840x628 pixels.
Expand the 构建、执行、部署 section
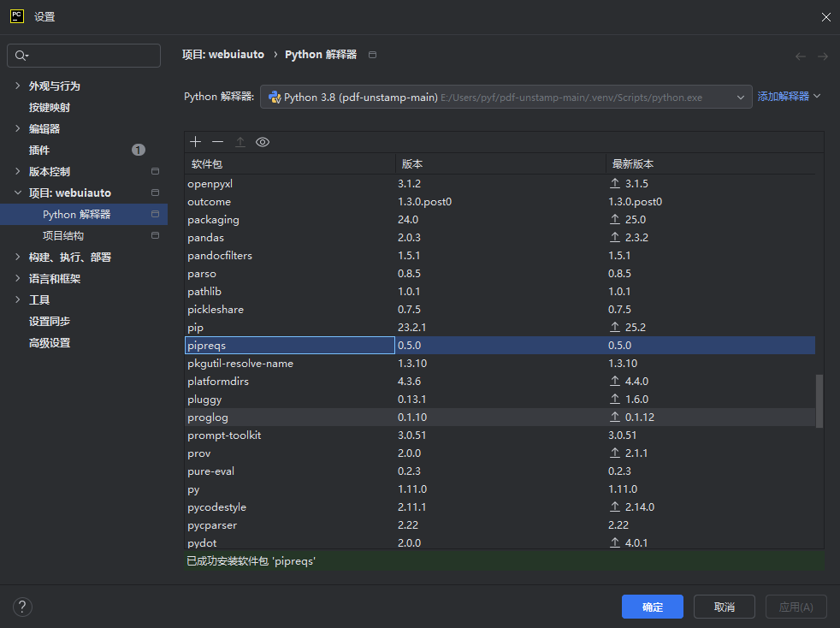[17, 258]
